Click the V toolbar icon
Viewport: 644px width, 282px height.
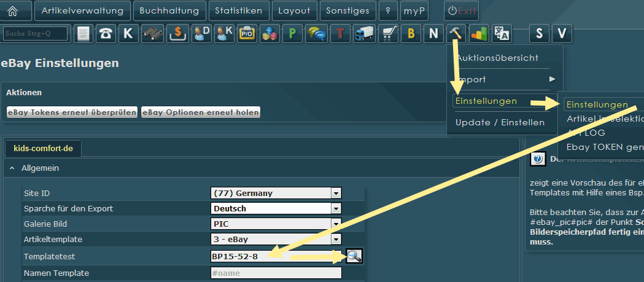562,34
